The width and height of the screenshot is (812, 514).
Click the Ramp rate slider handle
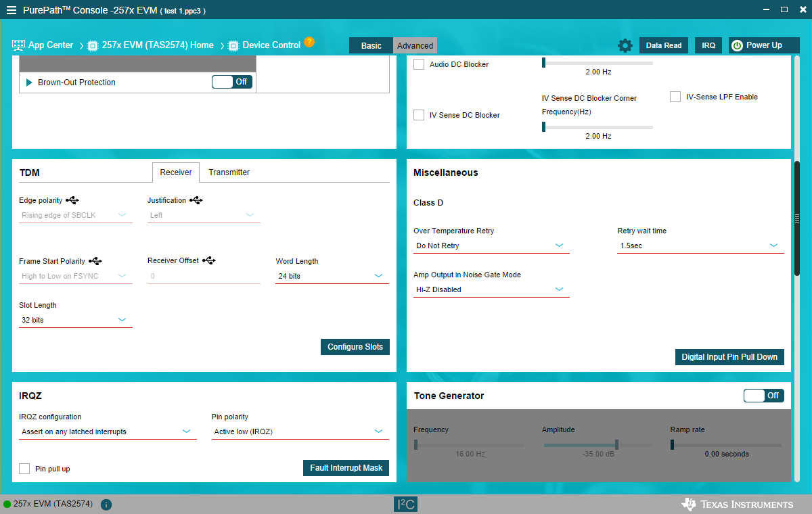[x=672, y=444]
